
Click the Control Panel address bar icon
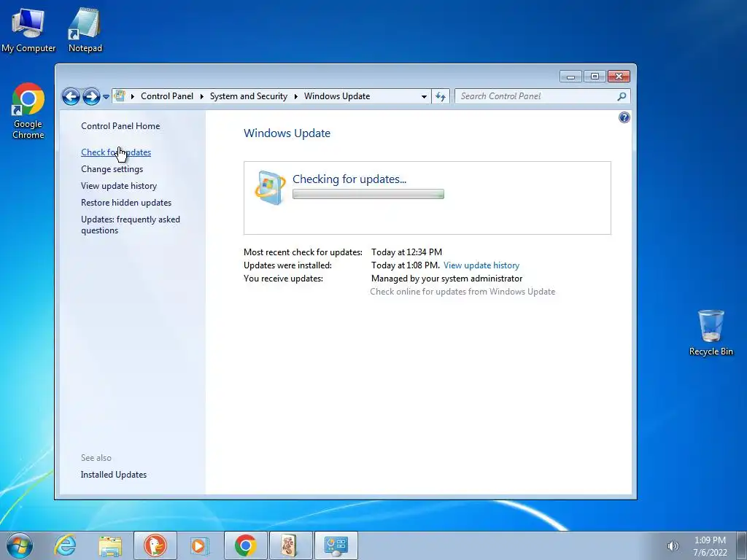tap(120, 96)
